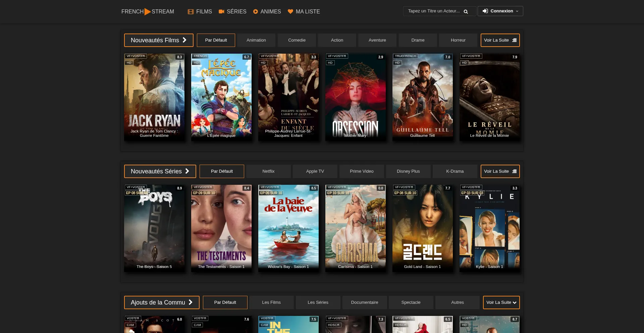Open the FILMS menu
The height and width of the screenshot is (333, 644).
pos(200,11)
